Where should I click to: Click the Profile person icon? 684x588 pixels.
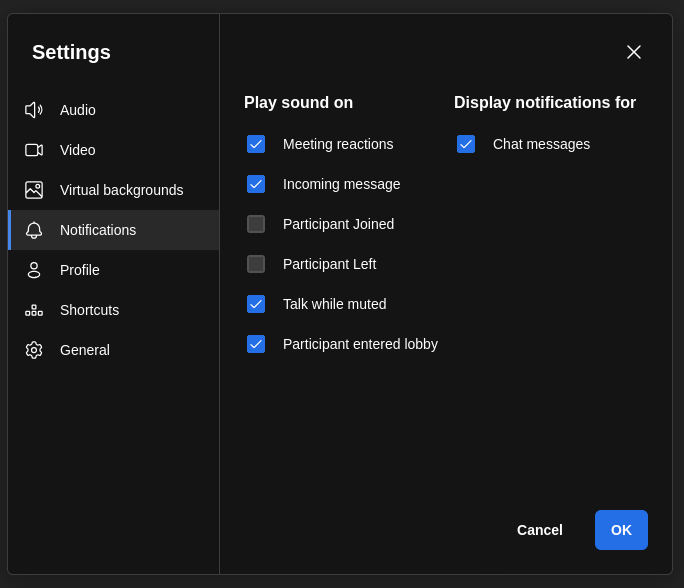(34, 270)
